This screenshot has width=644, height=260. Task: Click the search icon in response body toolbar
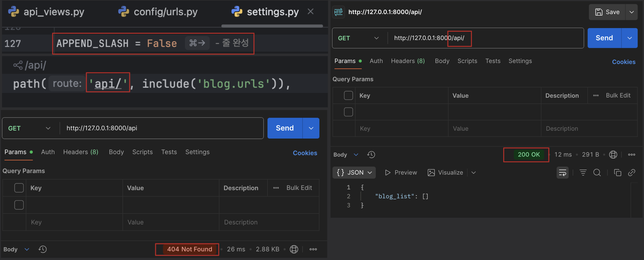pos(597,173)
